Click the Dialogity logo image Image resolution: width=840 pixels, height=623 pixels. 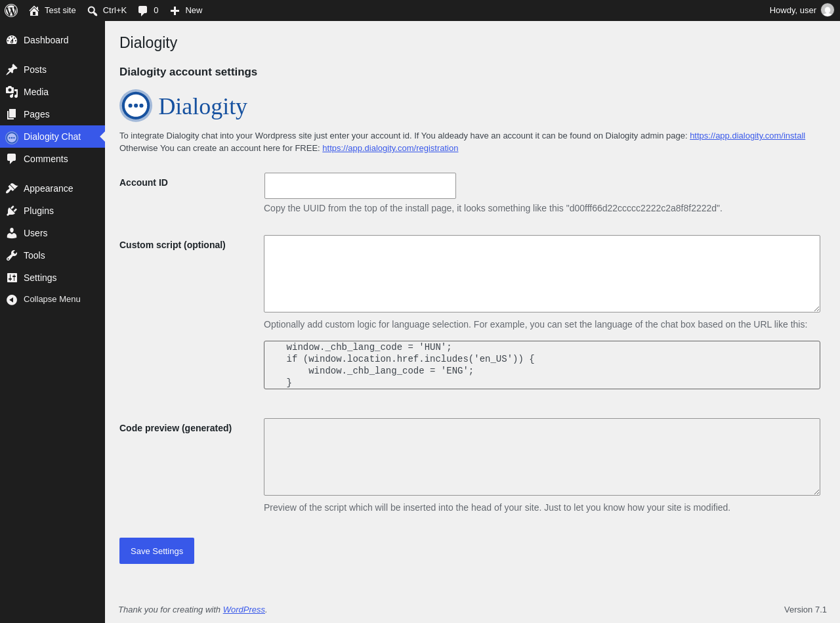pyautogui.click(x=184, y=106)
